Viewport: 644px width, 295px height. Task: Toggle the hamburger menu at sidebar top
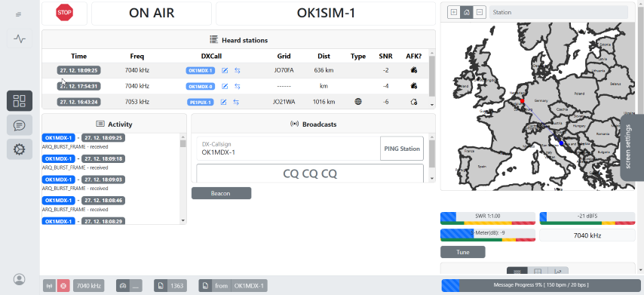(x=19, y=14)
